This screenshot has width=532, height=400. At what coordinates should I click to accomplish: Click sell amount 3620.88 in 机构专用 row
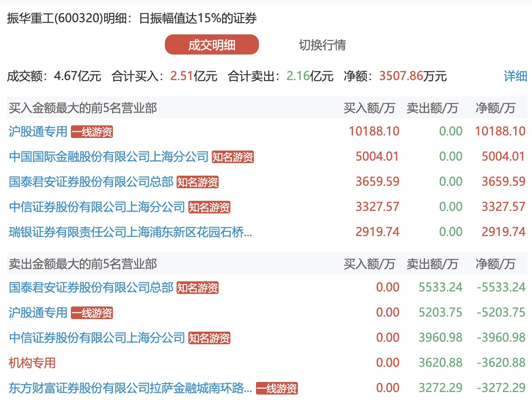pyautogui.click(x=441, y=363)
